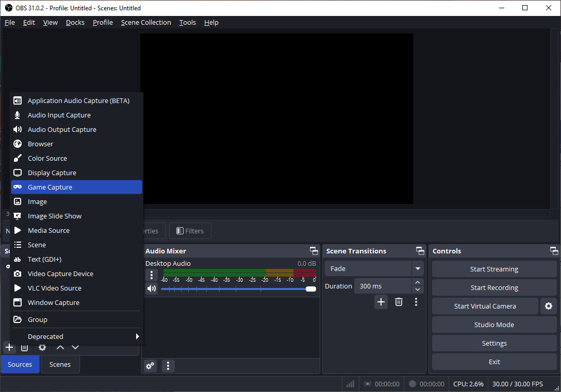The image size is (561, 392).
Task: Open source properties gear icon
Action: coord(42,348)
